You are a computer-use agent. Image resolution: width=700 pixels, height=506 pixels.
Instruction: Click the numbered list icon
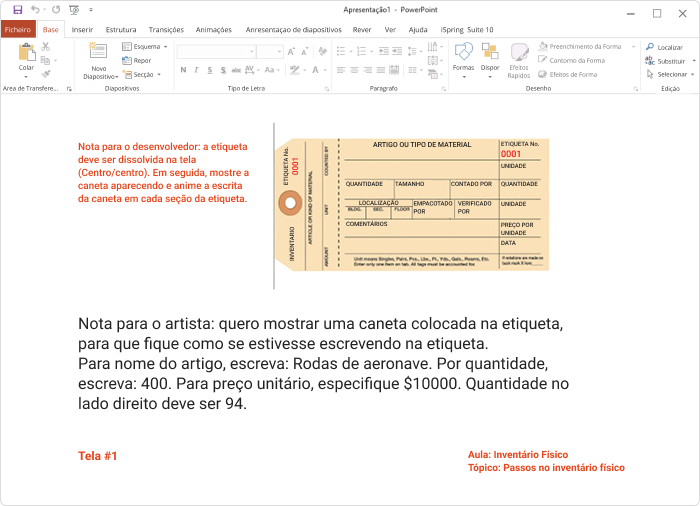[362, 51]
